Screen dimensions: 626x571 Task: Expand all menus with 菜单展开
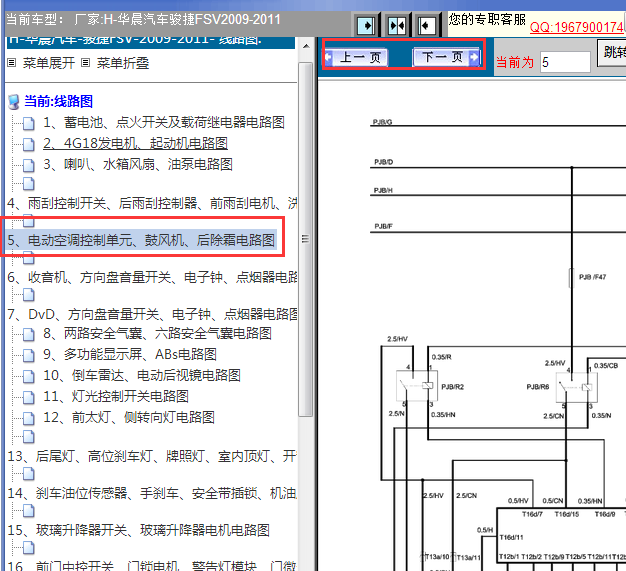point(49,63)
